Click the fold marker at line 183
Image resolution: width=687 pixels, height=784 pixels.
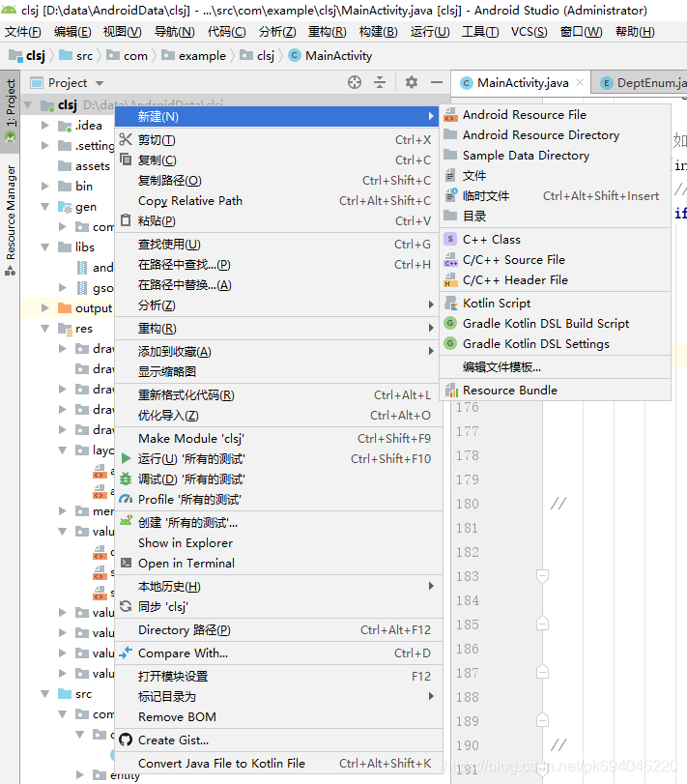point(543,576)
